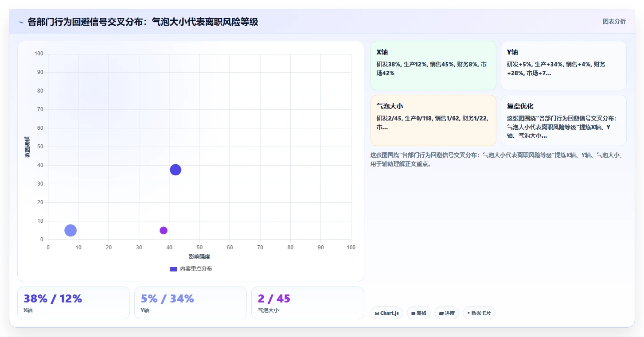
Task: Click the lightning icon beside the chart title
Action: coord(21,22)
